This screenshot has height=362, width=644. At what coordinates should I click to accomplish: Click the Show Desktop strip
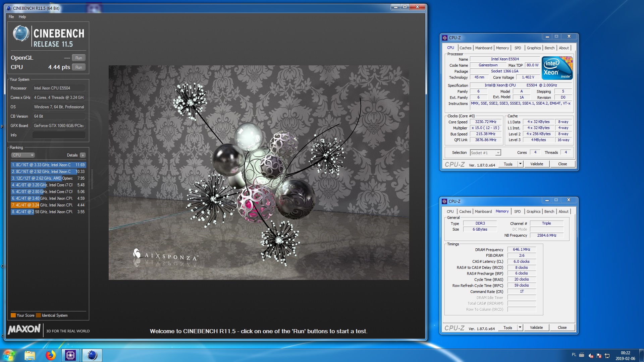(x=641, y=355)
